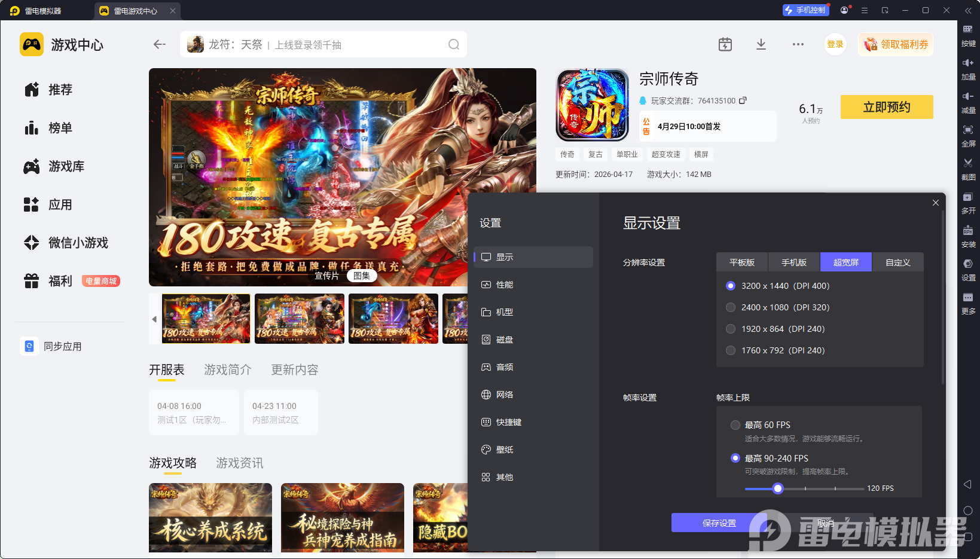Open 同步应用 in the left sidebar
Image resolution: width=980 pixels, height=559 pixels.
[51, 346]
